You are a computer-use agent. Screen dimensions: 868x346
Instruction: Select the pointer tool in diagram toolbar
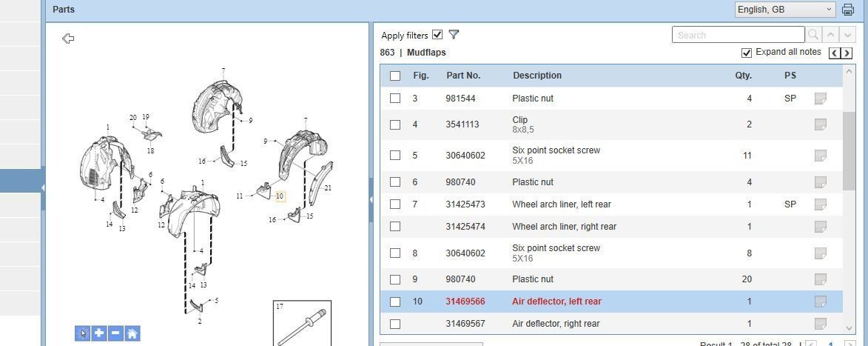pos(82,333)
